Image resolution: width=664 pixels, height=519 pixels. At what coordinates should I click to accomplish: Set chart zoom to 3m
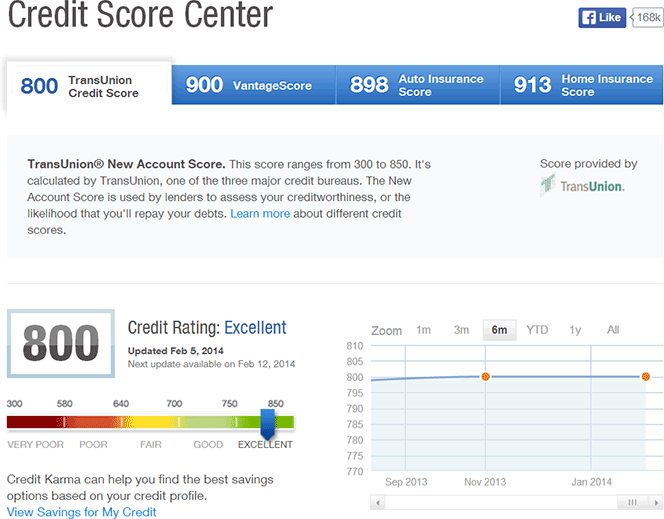[x=461, y=330]
